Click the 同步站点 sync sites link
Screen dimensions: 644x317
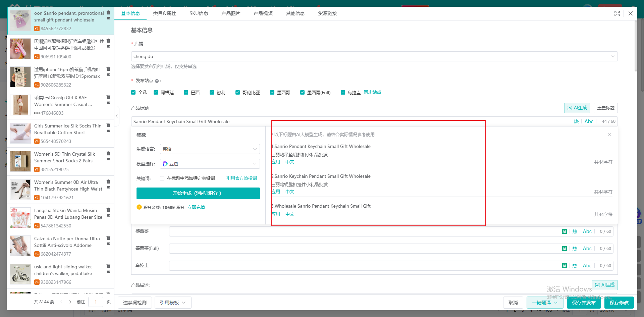pyautogui.click(x=372, y=92)
